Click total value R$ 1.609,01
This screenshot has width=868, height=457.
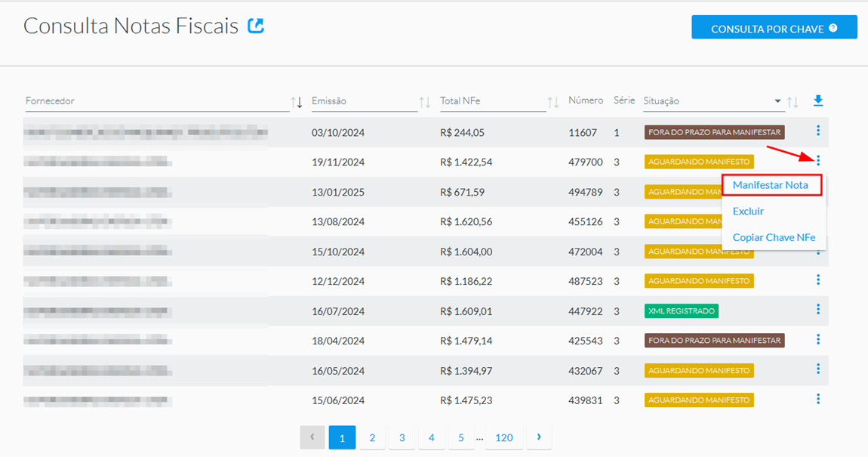[x=466, y=311]
